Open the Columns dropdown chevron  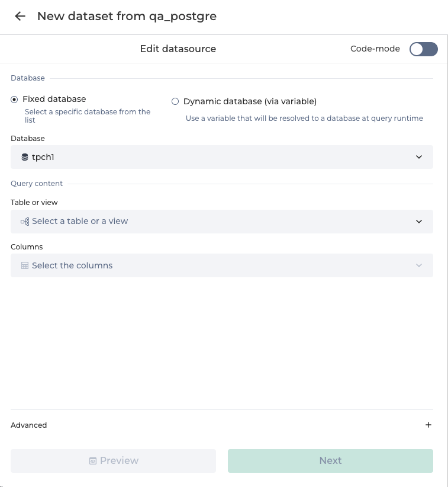point(419,265)
